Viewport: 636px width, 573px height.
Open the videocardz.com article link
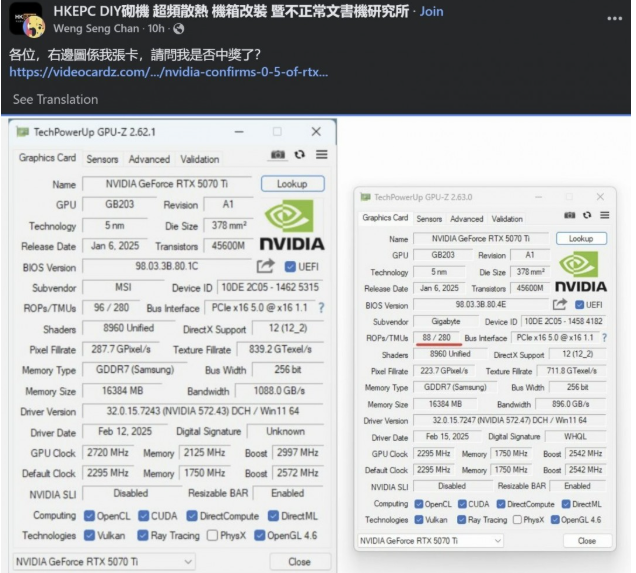(x=169, y=72)
